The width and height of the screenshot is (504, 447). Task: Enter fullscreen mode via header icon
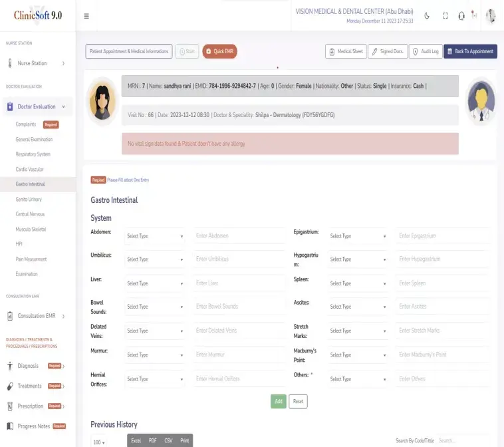[x=445, y=16]
